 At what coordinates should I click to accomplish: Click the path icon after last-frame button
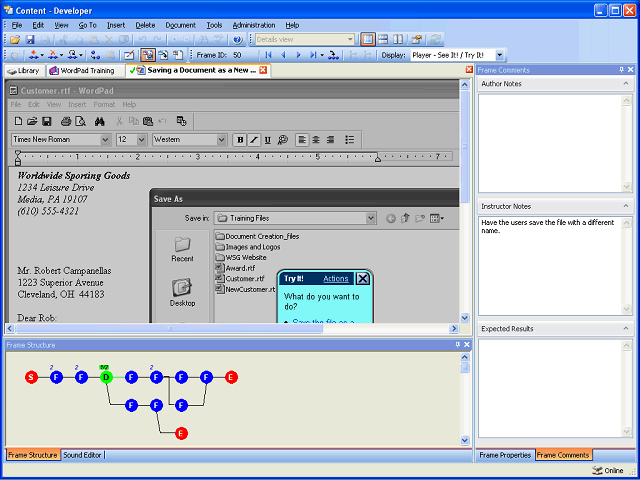333,55
